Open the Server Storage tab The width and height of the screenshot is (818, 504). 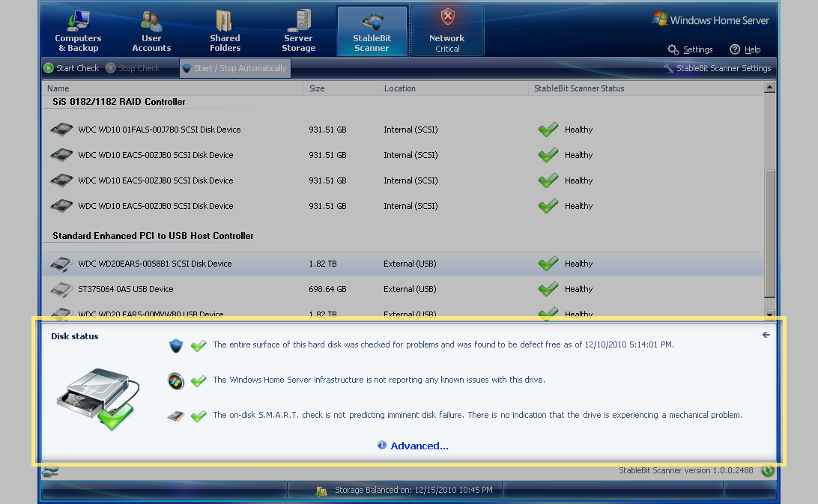click(298, 31)
